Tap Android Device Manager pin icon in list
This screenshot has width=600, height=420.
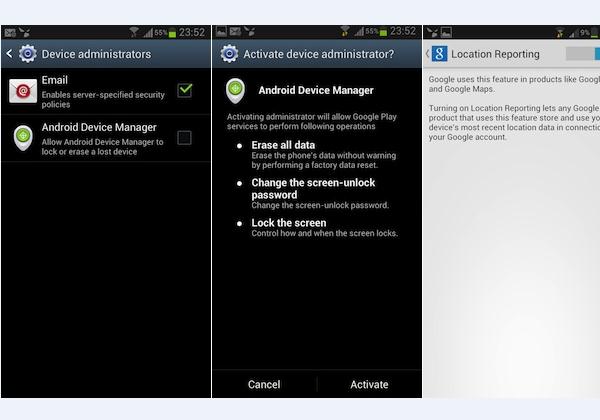coord(23,138)
